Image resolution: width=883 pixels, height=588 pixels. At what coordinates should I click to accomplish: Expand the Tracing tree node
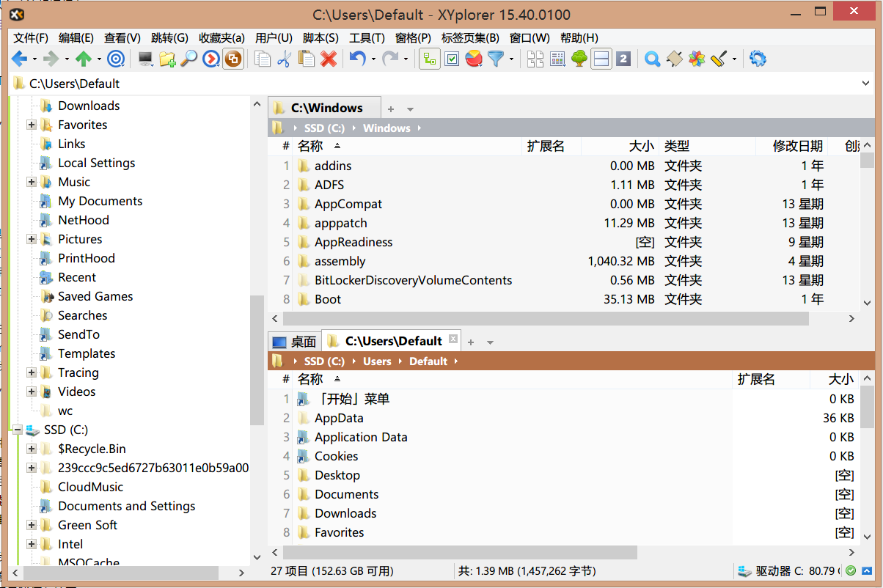[x=32, y=373]
